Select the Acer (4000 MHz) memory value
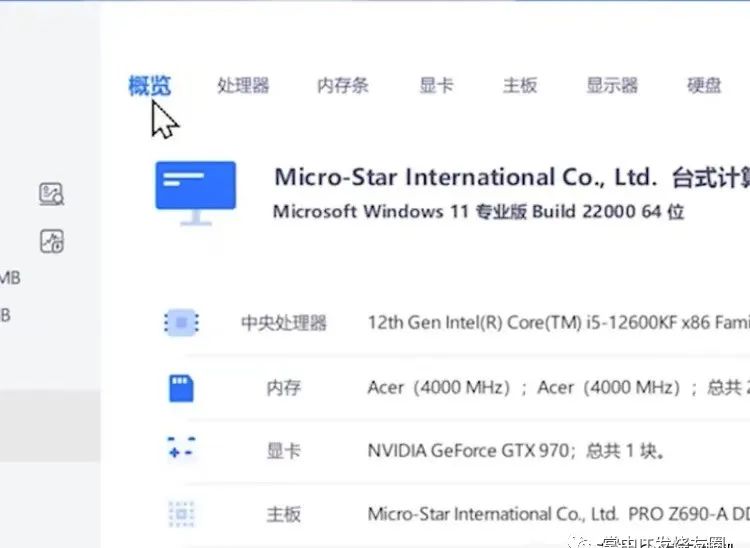Viewport: 750px width, 548px height. pyautogui.click(x=559, y=387)
